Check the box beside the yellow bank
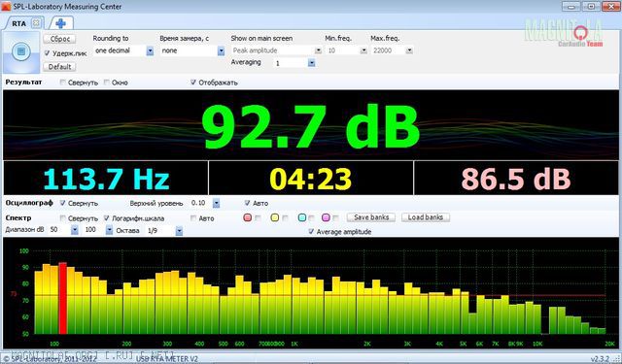This screenshot has width=622, height=364. 285,217
